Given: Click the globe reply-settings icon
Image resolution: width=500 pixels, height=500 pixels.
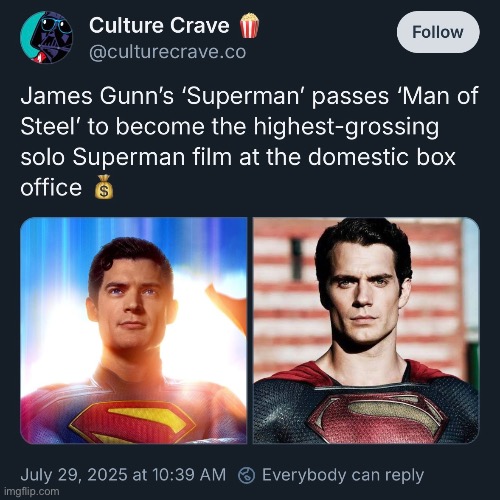Looking at the screenshot, I should click(x=247, y=475).
